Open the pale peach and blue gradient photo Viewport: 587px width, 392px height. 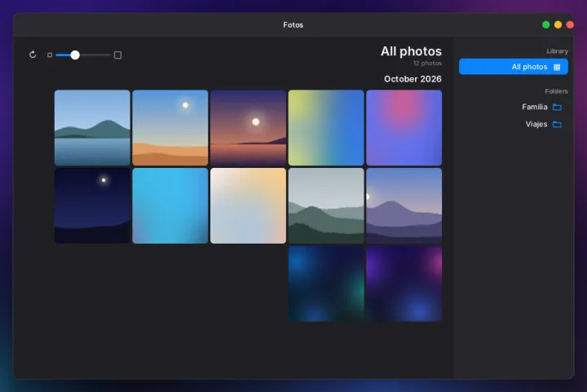[x=248, y=205]
